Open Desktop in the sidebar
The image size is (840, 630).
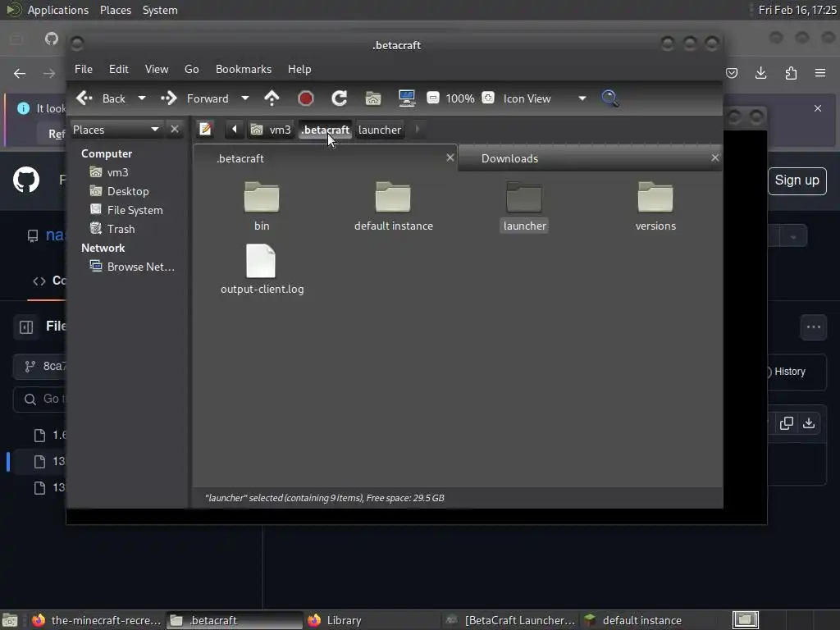click(x=128, y=191)
